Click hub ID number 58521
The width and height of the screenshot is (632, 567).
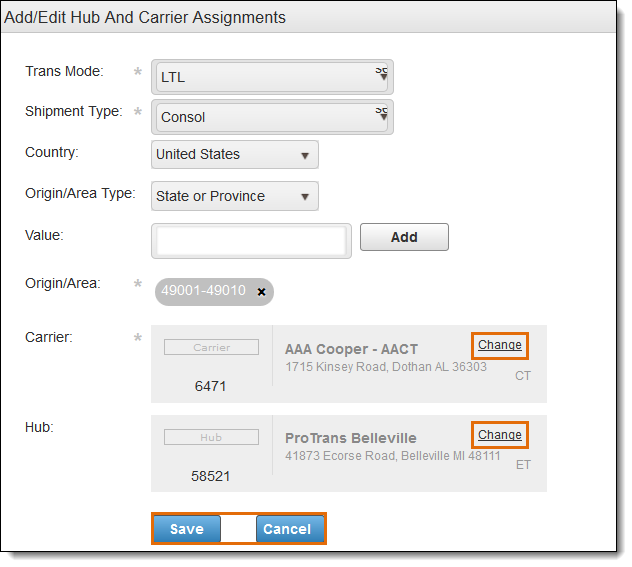pos(211,476)
